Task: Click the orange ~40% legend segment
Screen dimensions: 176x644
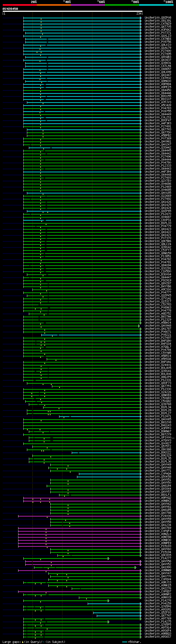Action: pos(54,5)
